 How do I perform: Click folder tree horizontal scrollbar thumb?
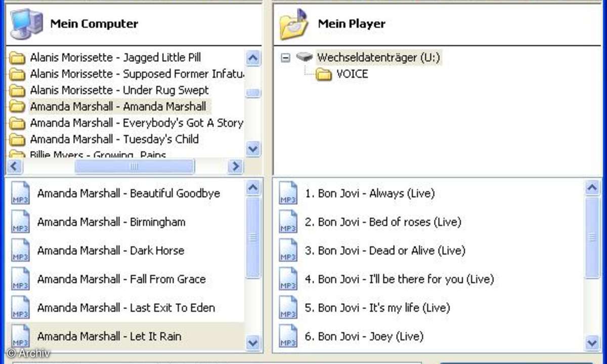134,166
